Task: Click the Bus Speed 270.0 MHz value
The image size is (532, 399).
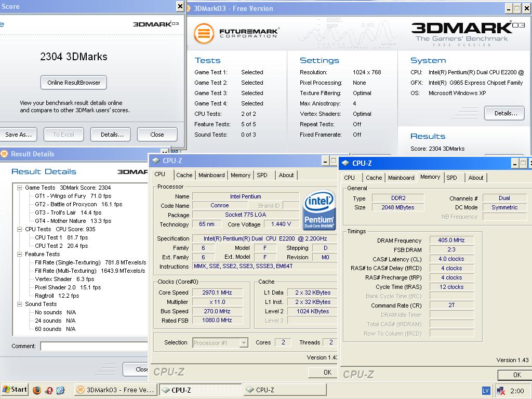Action: (x=217, y=311)
